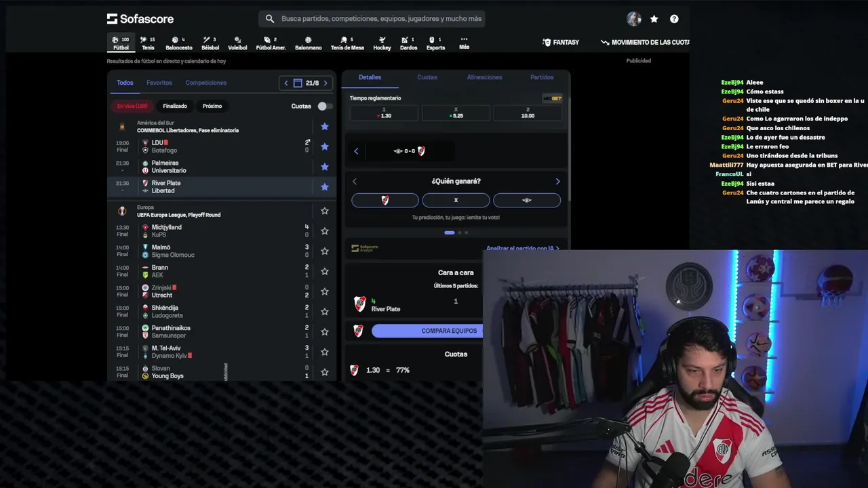Toggle favorite star for Slovan vs Young Boys
This screenshot has height=488, width=868.
click(325, 372)
